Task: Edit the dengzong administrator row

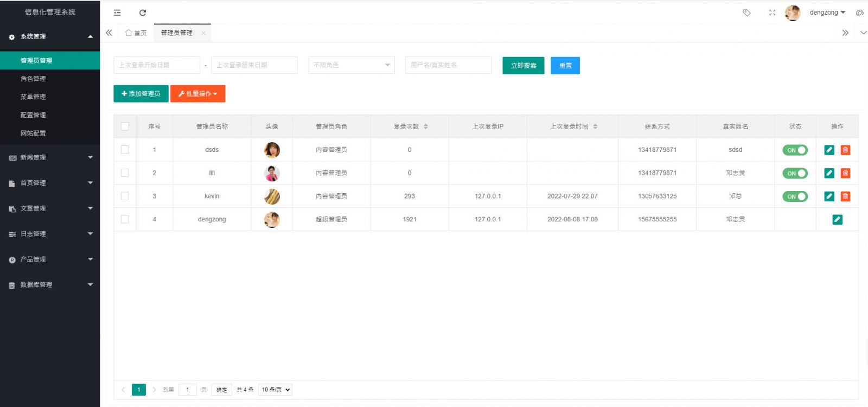Action: [x=837, y=220]
